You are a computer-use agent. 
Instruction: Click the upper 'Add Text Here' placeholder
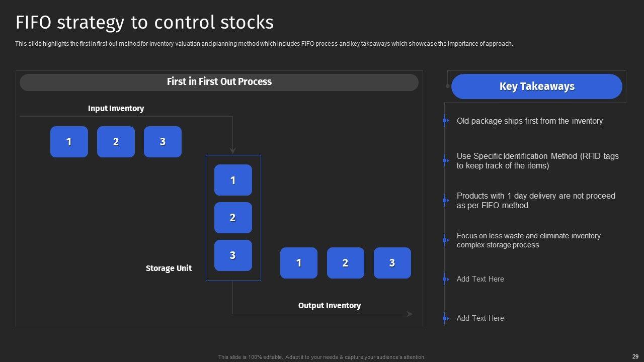(x=480, y=279)
